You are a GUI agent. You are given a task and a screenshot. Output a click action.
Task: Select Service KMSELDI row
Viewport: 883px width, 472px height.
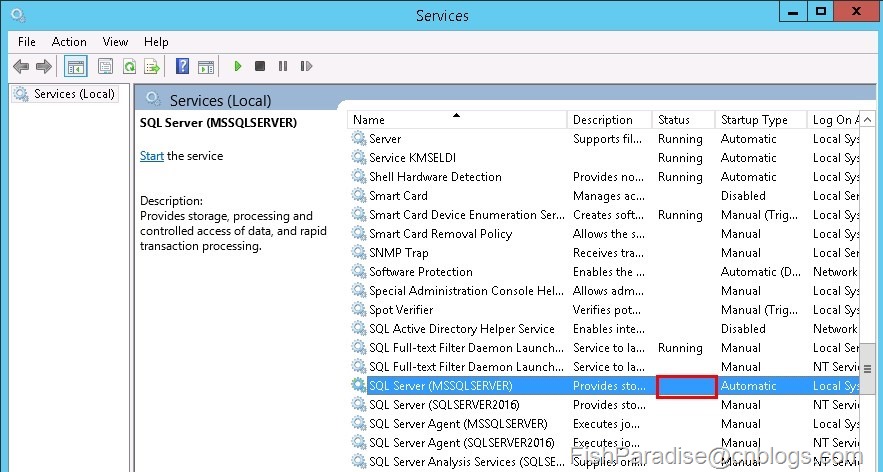click(x=604, y=158)
